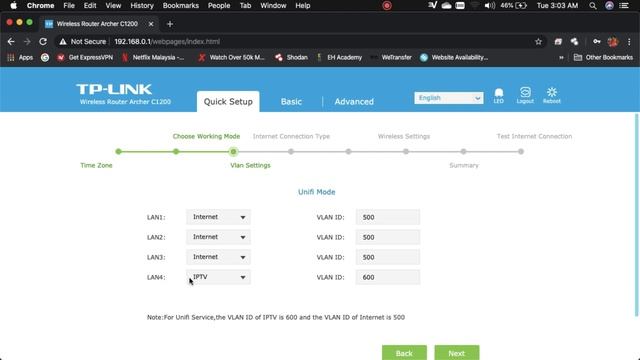Show hidden bookmarks via the chevron

pos(561,58)
